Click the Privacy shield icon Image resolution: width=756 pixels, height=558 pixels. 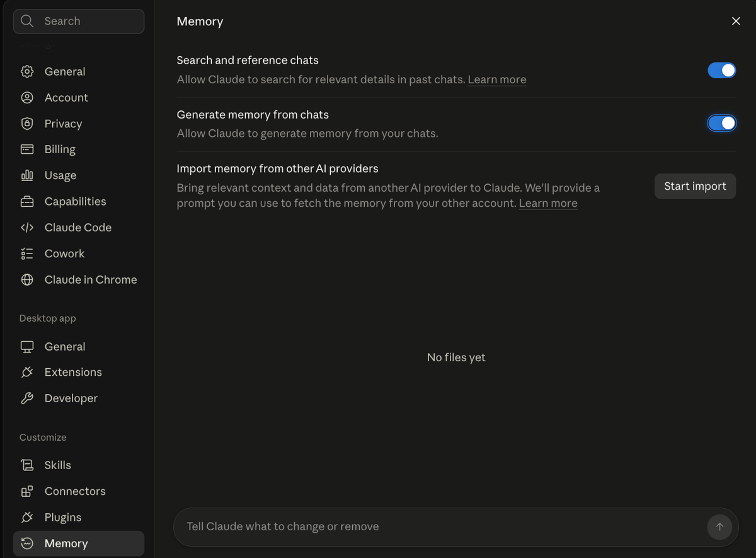click(27, 124)
